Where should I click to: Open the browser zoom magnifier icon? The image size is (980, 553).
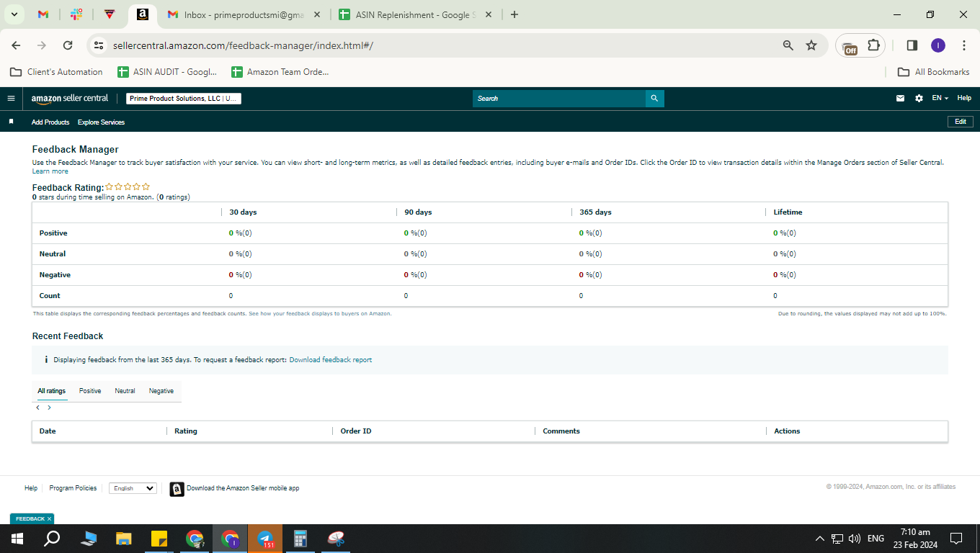coord(788,45)
